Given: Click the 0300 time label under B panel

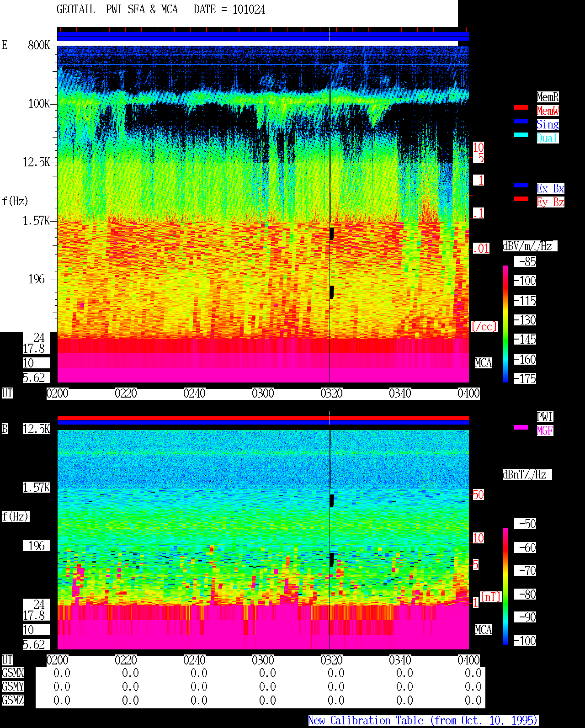Looking at the screenshot, I should [x=263, y=660].
